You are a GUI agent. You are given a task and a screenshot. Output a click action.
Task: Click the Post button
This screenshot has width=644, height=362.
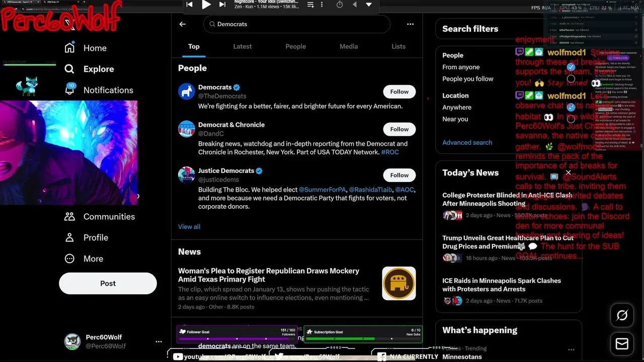(108, 283)
